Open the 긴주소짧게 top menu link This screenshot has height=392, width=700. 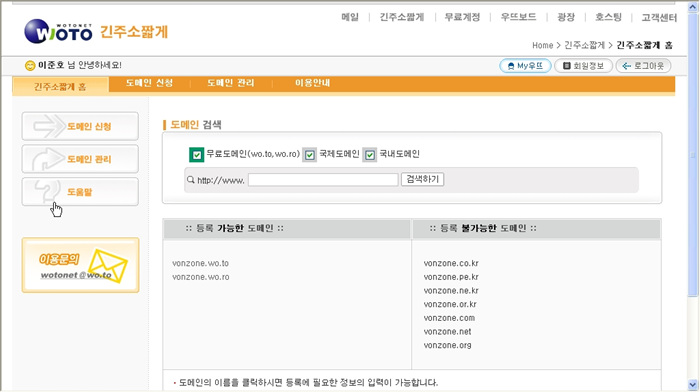point(402,17)
